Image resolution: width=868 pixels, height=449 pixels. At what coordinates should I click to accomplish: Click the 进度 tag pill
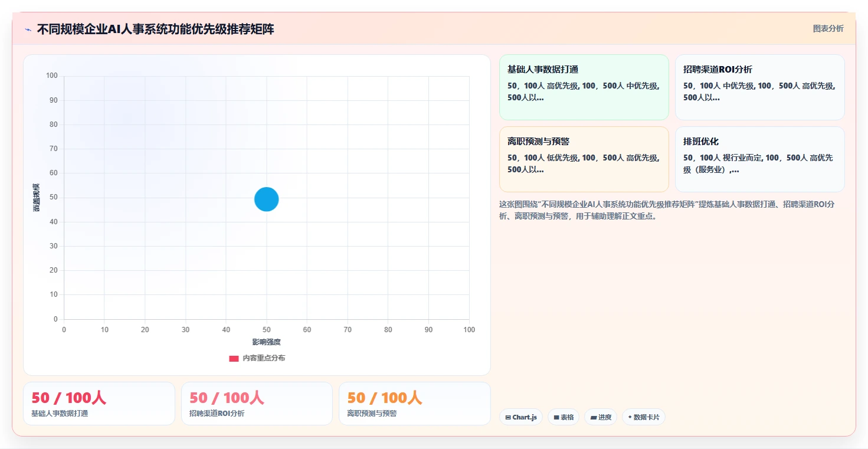click(x=601, y=417)
